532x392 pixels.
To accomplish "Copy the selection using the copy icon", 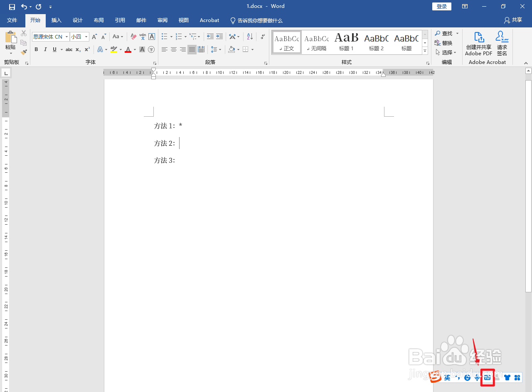I will [24, 43].
